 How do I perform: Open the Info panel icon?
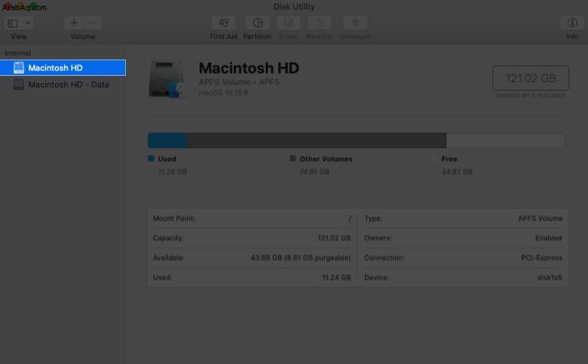tap(572, 23)
